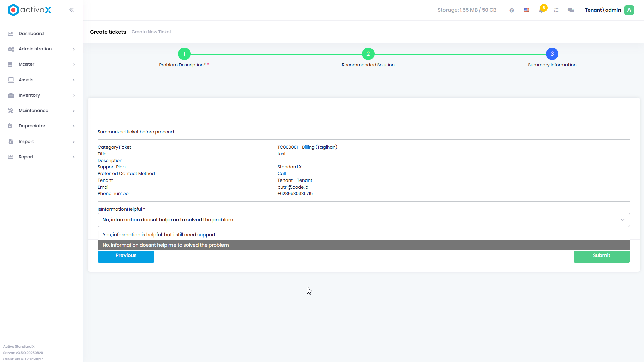Expand the Depreciator menu chevron
Viewport: 644px width, 362px height.
[x=73, y=126]
